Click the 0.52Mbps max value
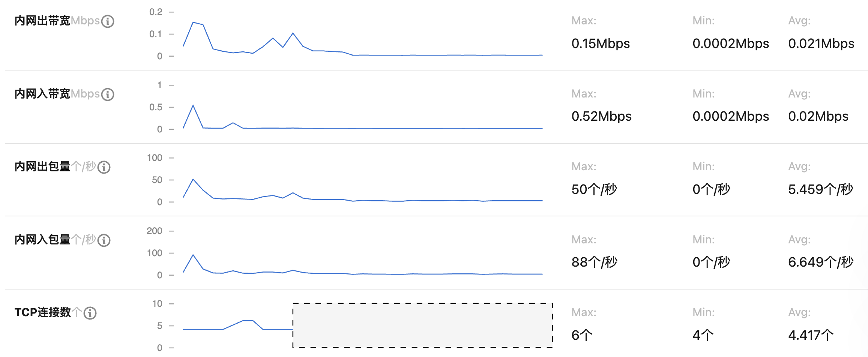Viewport: 868px width, 357px height. point(601,116)
